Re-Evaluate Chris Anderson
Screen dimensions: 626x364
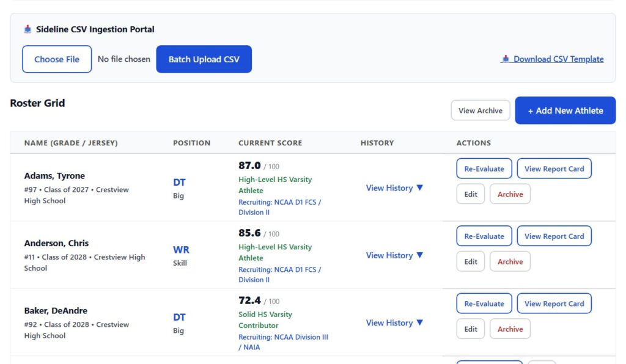[x=484, y=236]
